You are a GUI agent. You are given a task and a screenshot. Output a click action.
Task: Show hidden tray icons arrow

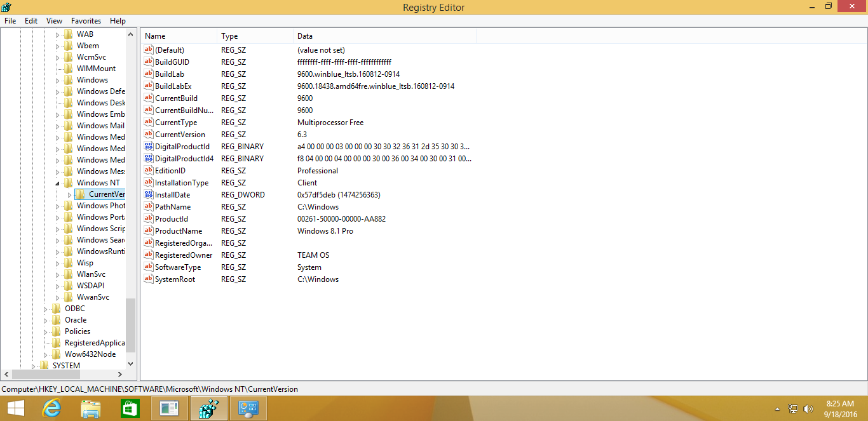(778, 410)
